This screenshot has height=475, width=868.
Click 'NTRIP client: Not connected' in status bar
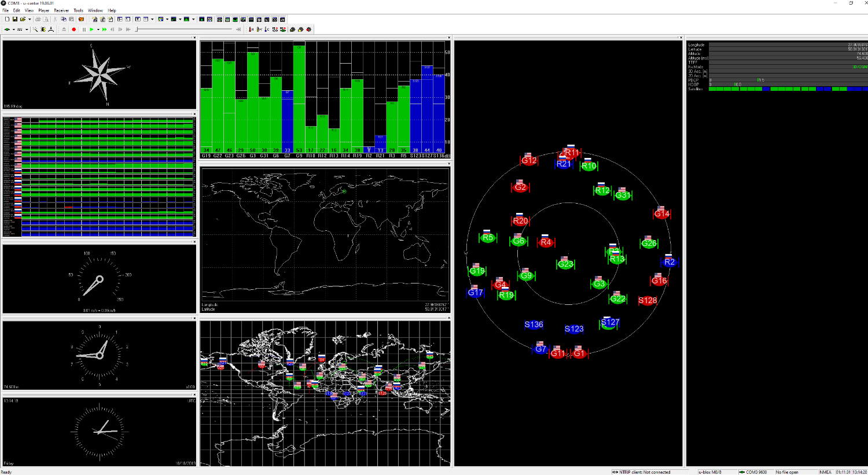coord(645,472)
